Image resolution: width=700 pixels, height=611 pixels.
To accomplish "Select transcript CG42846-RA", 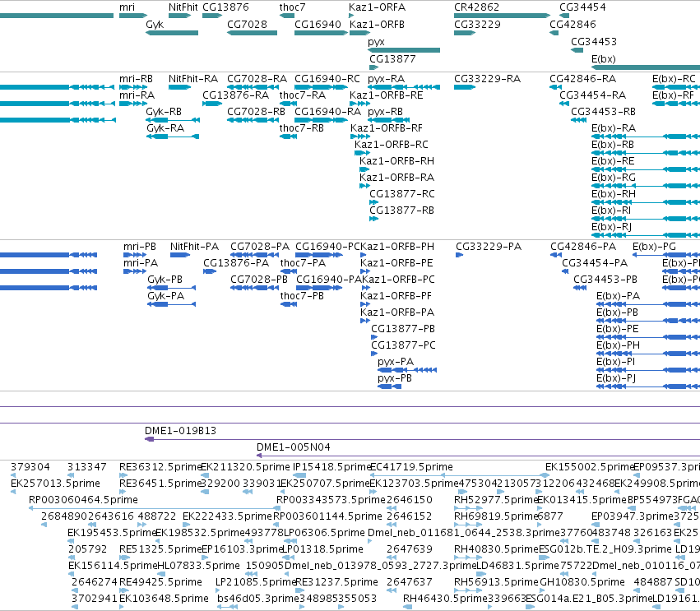I will click(582, 79).
